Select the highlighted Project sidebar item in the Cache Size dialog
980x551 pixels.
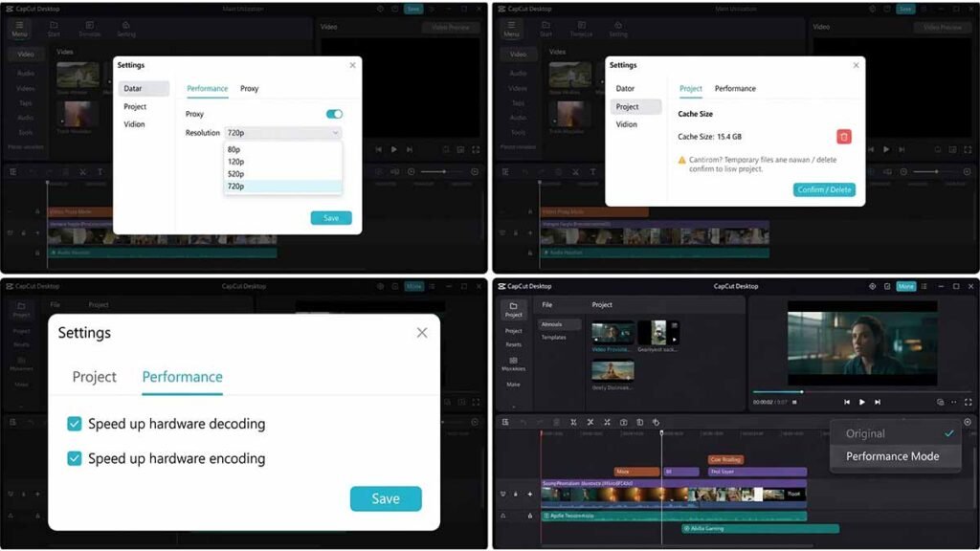tap(635, 107)
